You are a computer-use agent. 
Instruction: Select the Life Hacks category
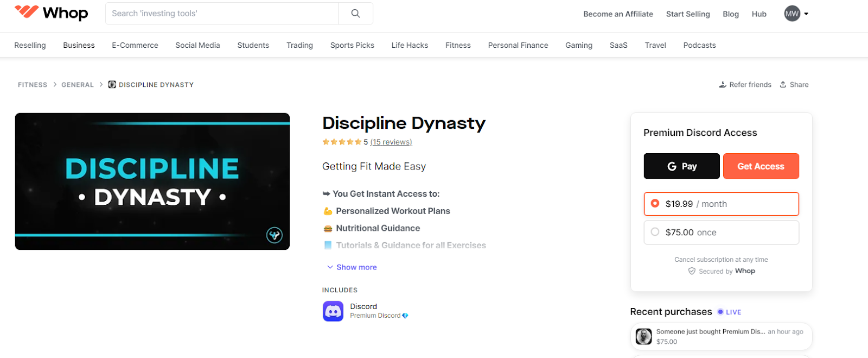click(x=410, y=45)
